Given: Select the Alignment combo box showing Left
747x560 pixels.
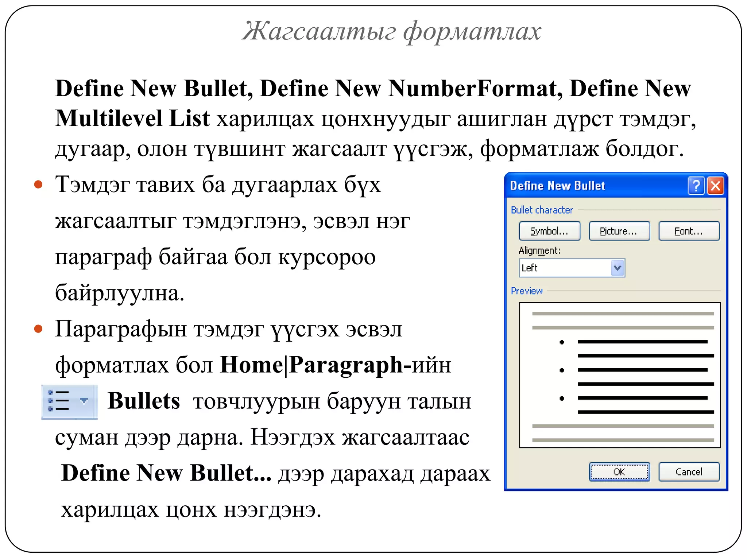Looking at the screenshot, I should 572,268.
